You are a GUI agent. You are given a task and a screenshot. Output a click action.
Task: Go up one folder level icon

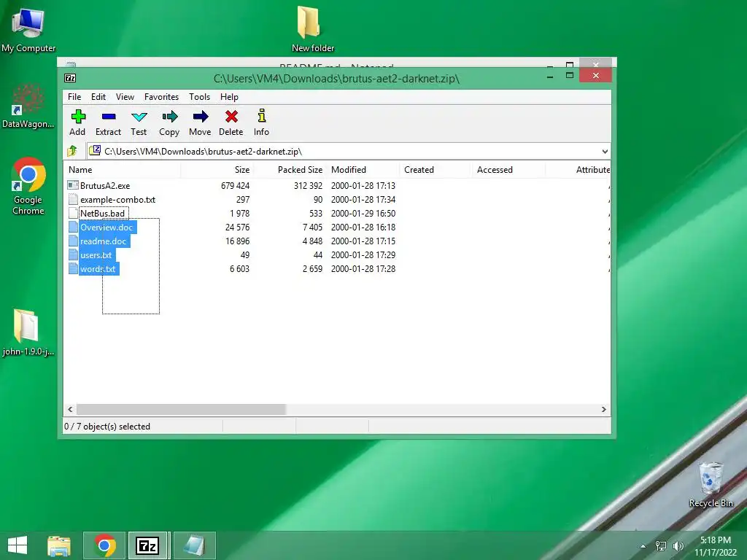(x=72, y=151)
